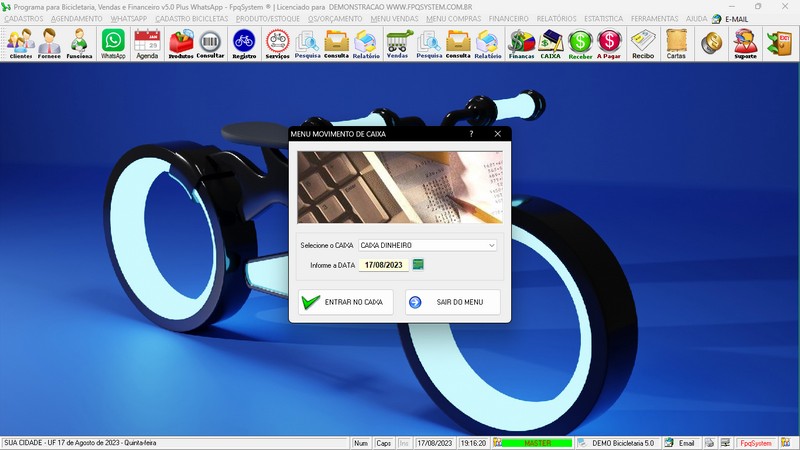Open the RELATÓRIOS menu
The width and height of the screenshot is (800, 450).
(x=556, y=19)
